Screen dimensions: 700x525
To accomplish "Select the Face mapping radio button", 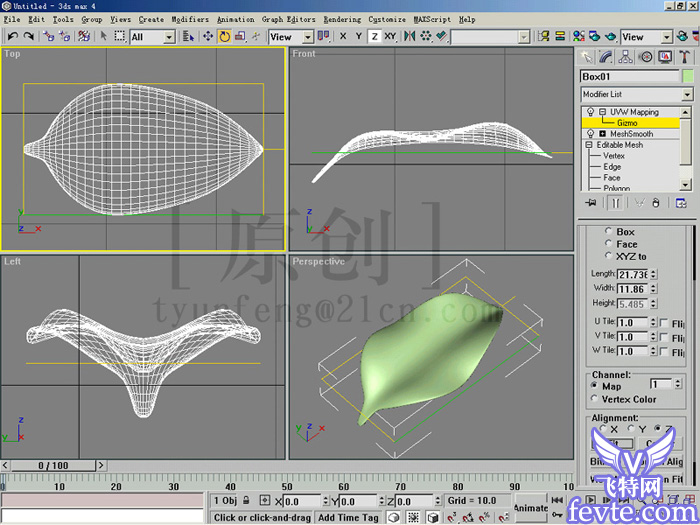I will pyautogui.click(x=608, y=243).
